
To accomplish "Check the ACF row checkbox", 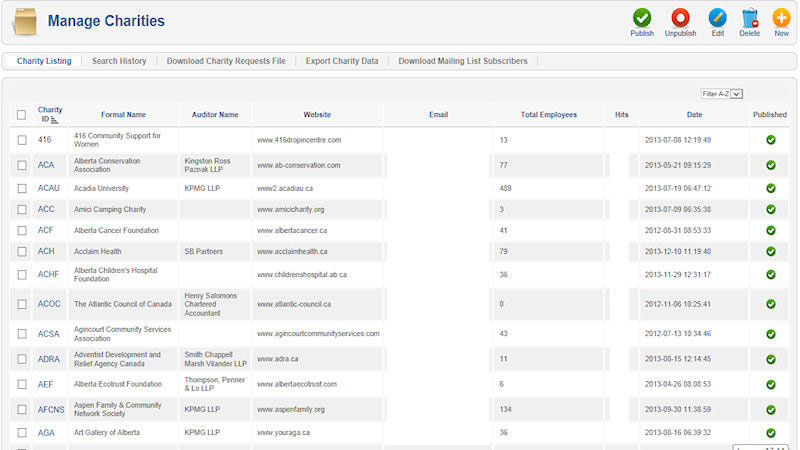I will pyautogui.click(x=22, y=231).
